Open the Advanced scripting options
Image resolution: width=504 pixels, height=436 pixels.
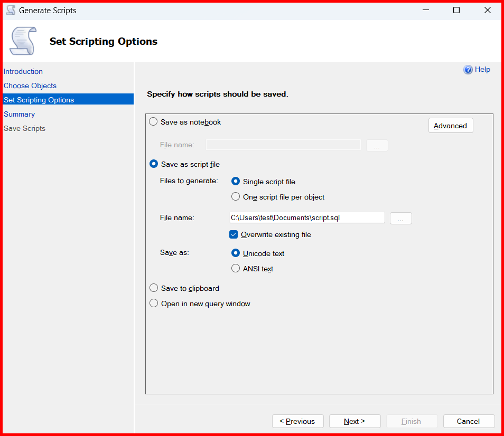[450, 126]
